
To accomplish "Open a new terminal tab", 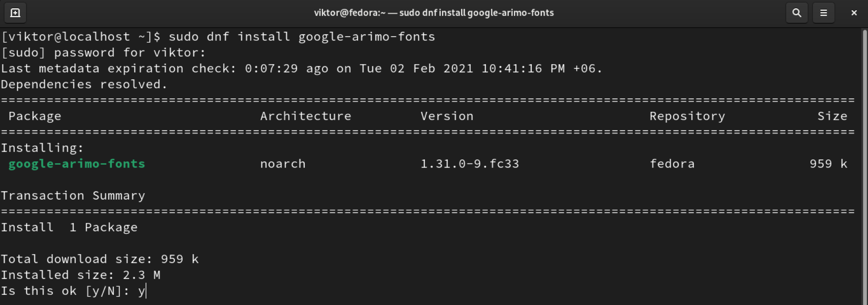I will pos(15,13).
